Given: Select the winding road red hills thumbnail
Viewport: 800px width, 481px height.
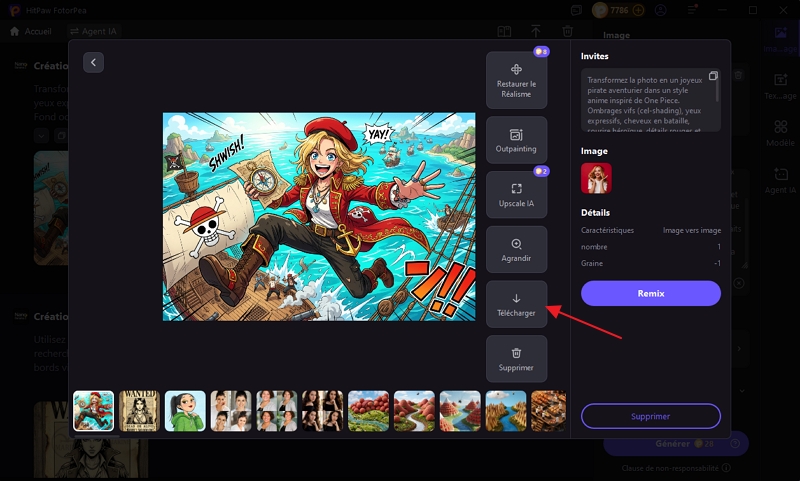Looking at the screenshot, I should coord(414,411).
